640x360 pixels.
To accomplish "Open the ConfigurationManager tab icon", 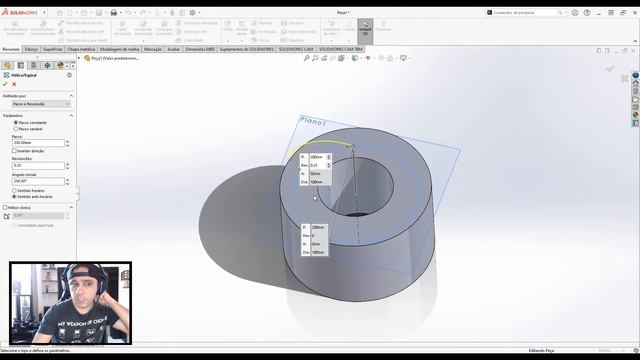I will tap(34, 65).
